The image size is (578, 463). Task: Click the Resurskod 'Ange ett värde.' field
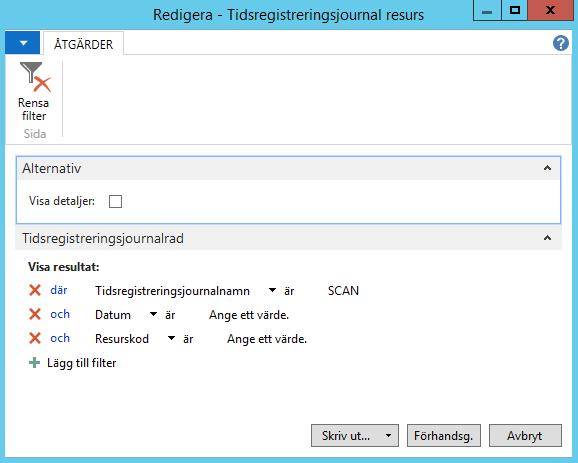267,339
